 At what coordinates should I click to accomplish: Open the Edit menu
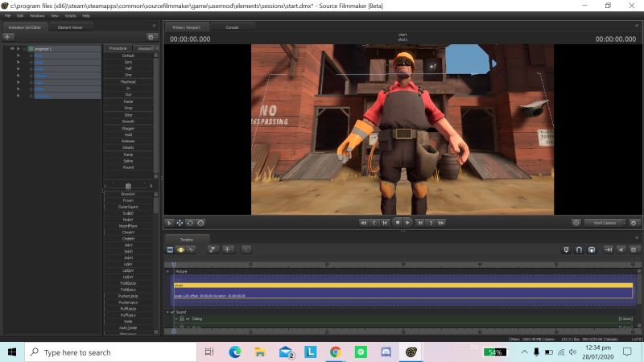pos(20,16)
